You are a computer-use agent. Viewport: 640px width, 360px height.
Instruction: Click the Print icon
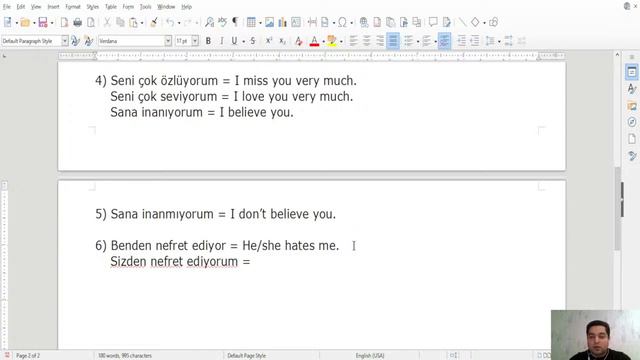[77, 22]
